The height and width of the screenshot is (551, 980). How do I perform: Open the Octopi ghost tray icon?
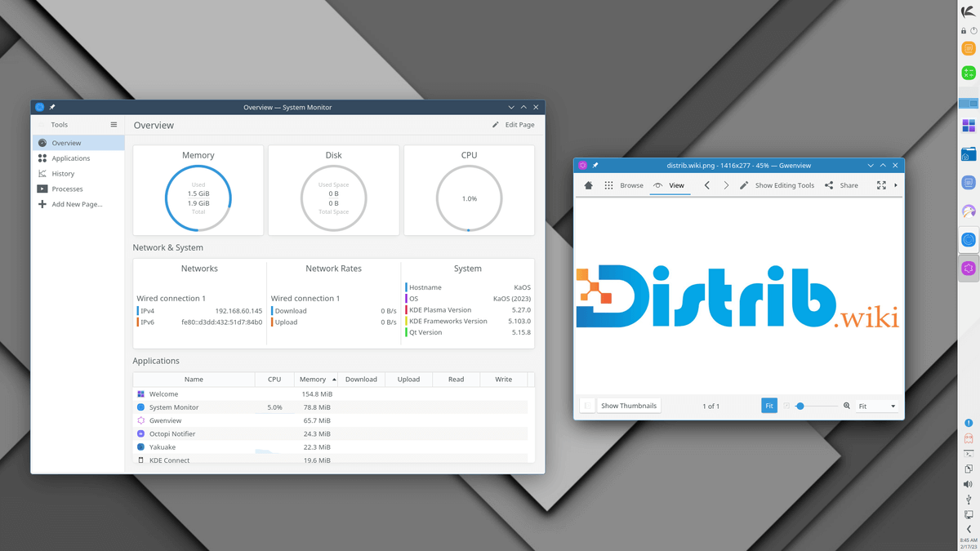969,438
